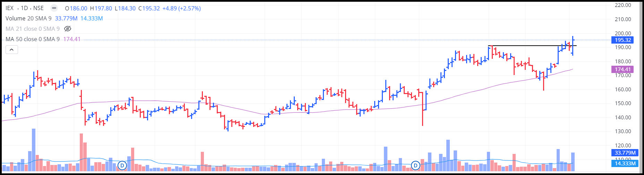Open the left dividend 'D' marker
The height and width of the screenshot is (175, 644).
(122, 166)
